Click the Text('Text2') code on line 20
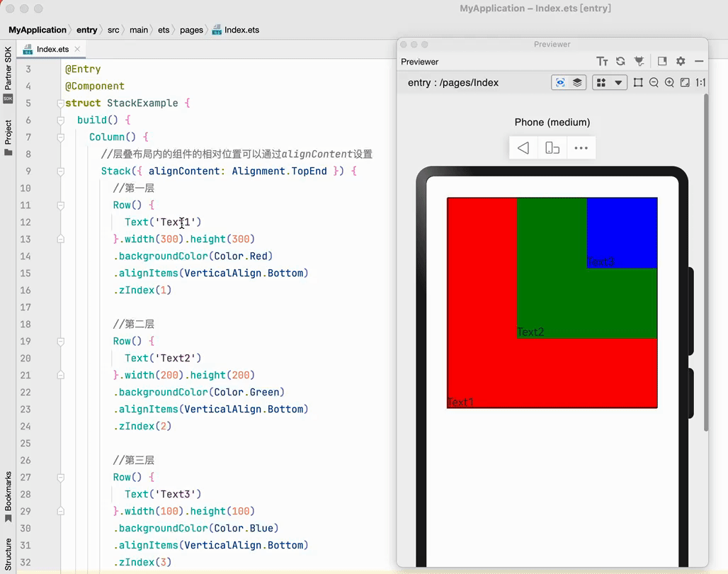Screen dimensions: 728x574 163,358
